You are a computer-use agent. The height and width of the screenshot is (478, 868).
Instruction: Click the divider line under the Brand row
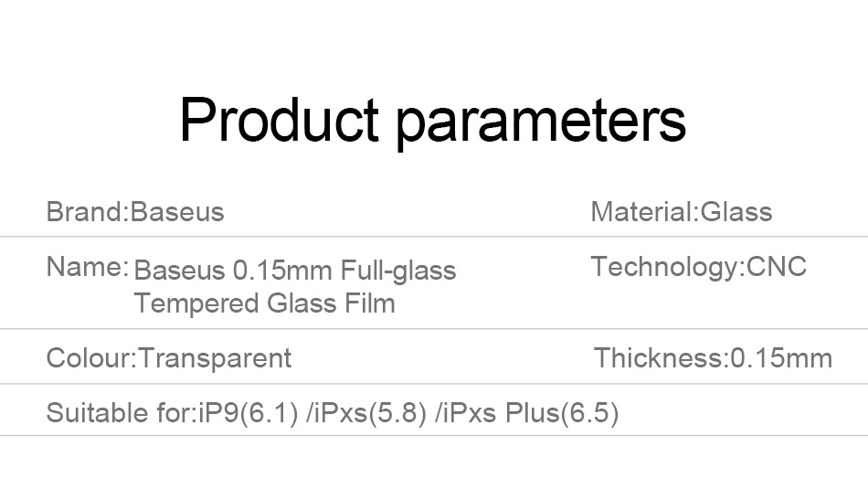pos(434,237)
